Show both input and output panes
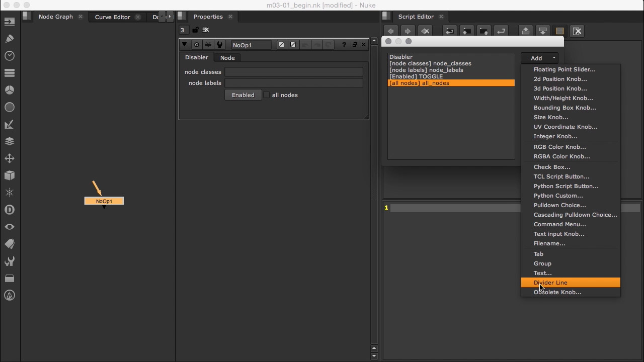 (560, 31)
